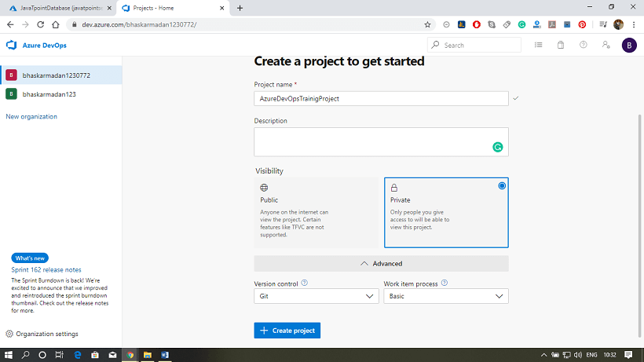Navigate back with the browser arrow

point(10,24)
